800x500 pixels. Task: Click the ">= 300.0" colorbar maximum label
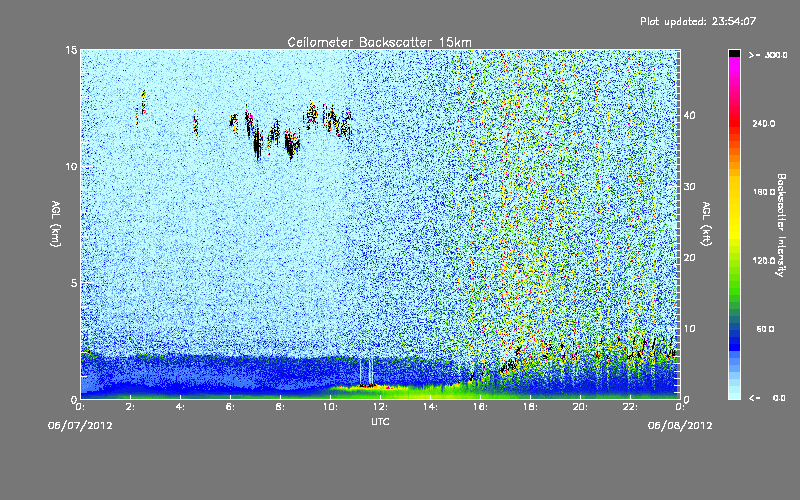768,55
